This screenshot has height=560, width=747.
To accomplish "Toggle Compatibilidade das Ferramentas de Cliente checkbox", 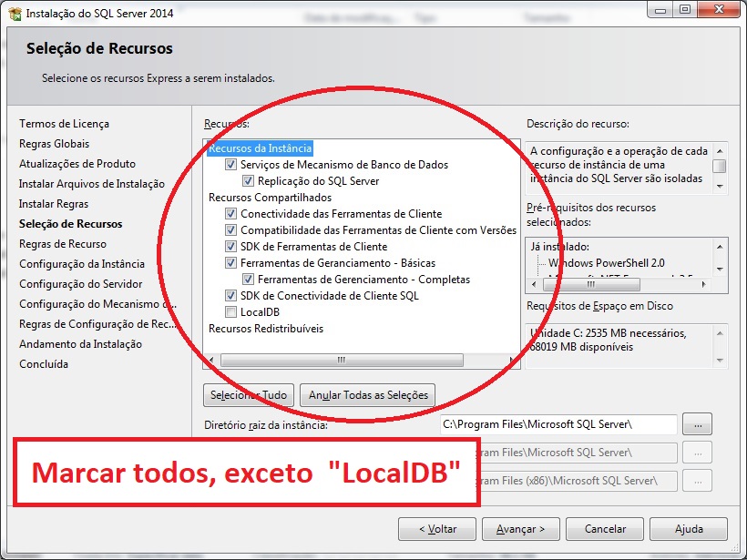I will coord(230,230).
